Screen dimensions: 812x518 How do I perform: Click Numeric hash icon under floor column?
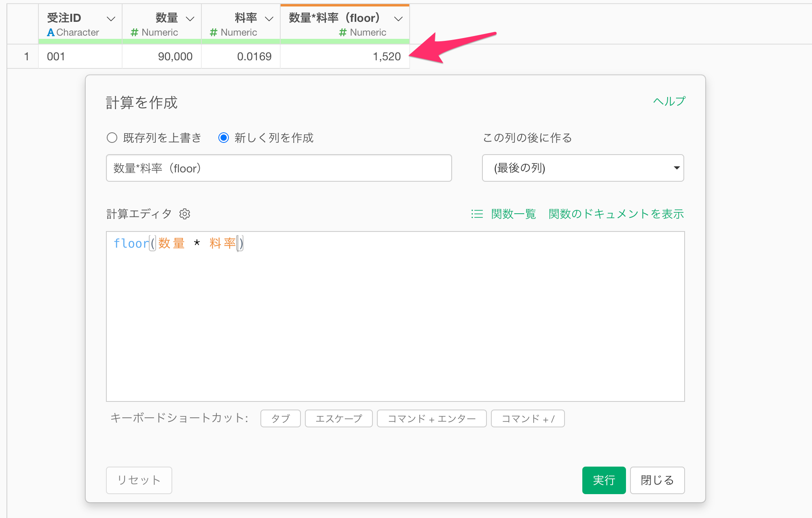pos(343,32)
